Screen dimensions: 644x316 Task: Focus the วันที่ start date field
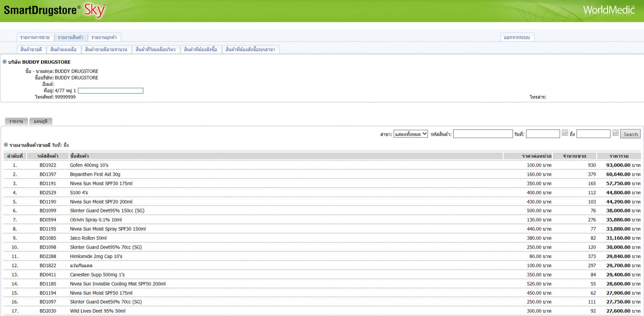(x=543, y=134)
